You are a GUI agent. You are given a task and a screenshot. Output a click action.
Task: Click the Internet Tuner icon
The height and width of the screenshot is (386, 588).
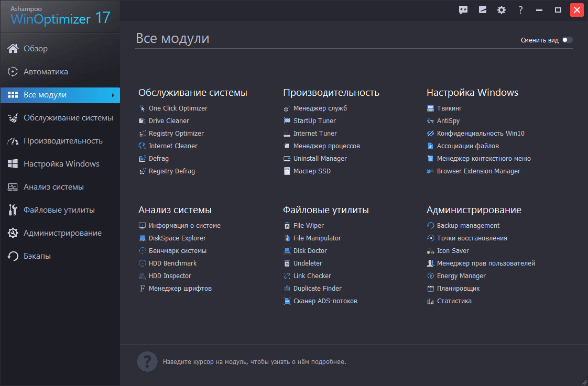tap(287, 134)
